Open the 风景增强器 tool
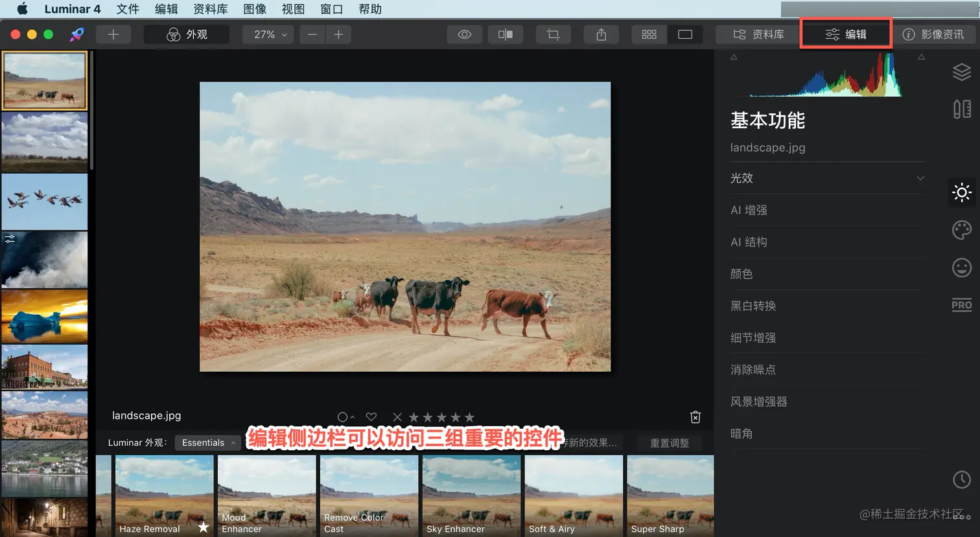 (x=827, y=402)
